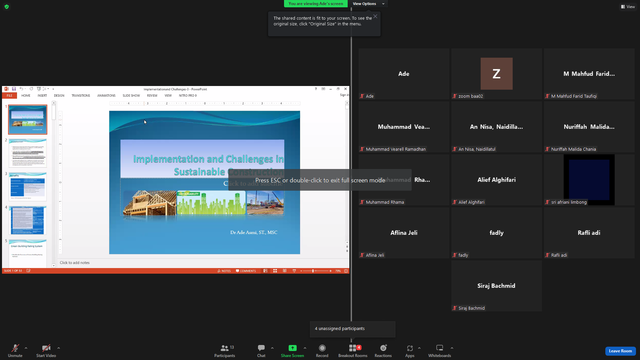Screen dimensions: 640x360
Task: Click the Leave Room button
Action: point(620,351)
